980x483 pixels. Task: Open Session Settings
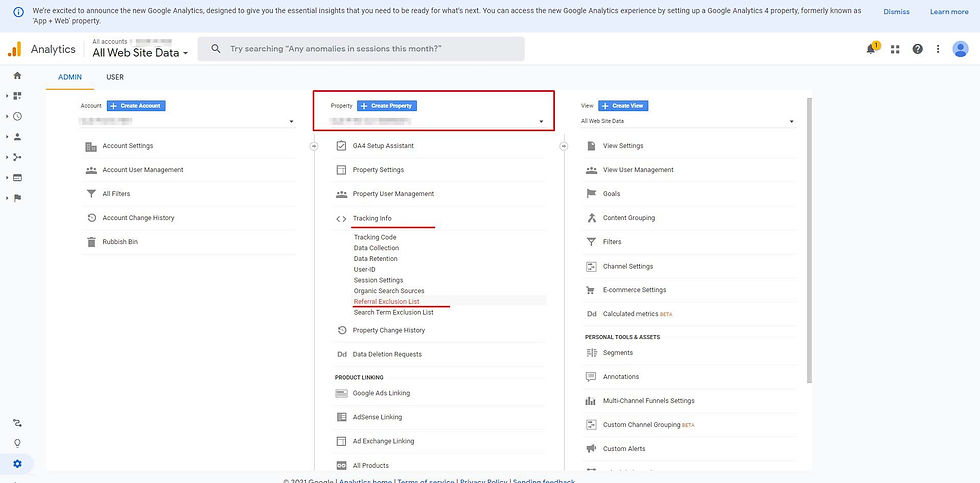[378, 280]
